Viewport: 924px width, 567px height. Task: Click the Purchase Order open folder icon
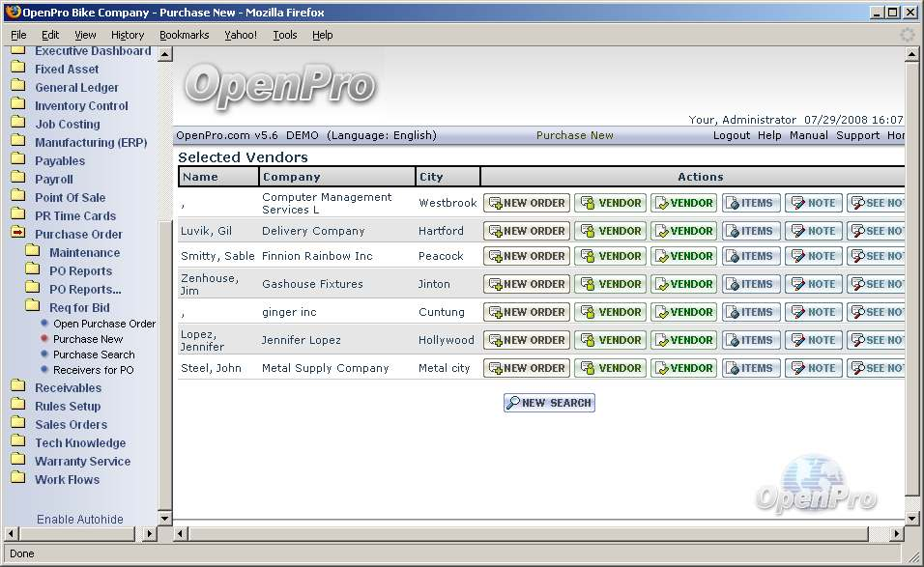(x=17, y=234)
